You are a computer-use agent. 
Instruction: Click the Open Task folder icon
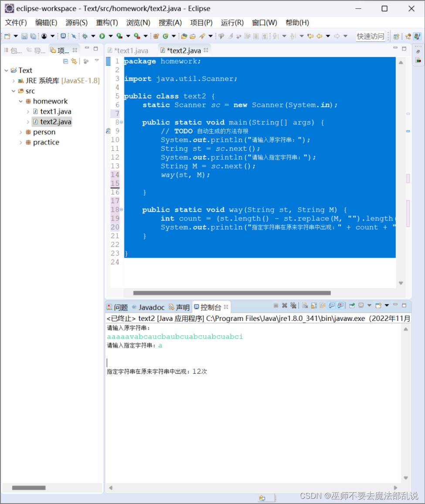coord(193,36)
